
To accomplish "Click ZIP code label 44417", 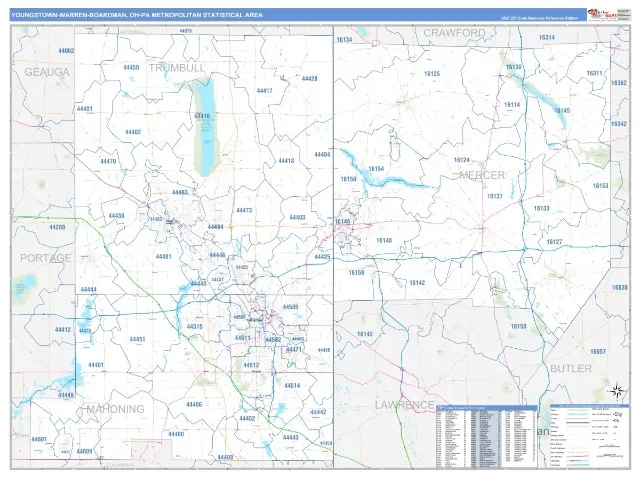I will point(264,91).
